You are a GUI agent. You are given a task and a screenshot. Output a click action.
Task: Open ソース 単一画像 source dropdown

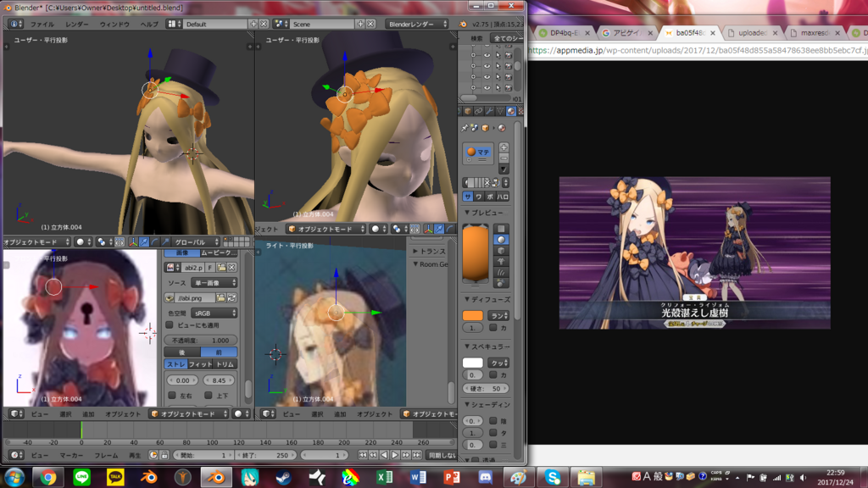(214, 283)
